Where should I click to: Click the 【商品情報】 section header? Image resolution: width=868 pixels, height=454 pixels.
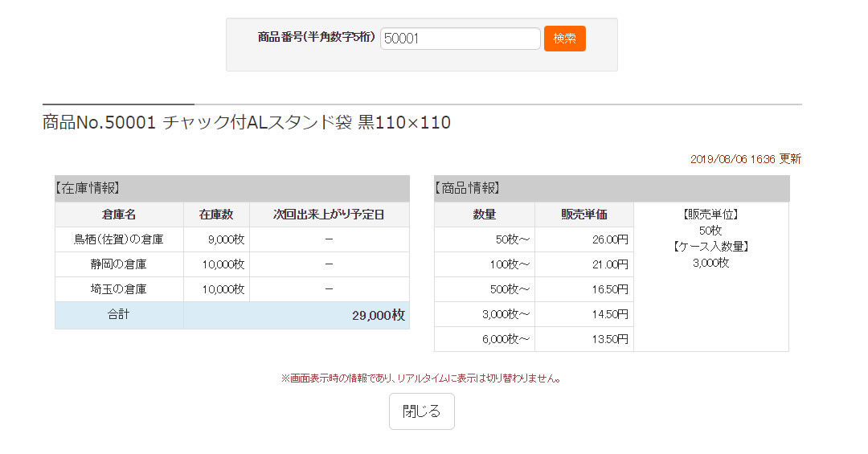coord(612,188)
